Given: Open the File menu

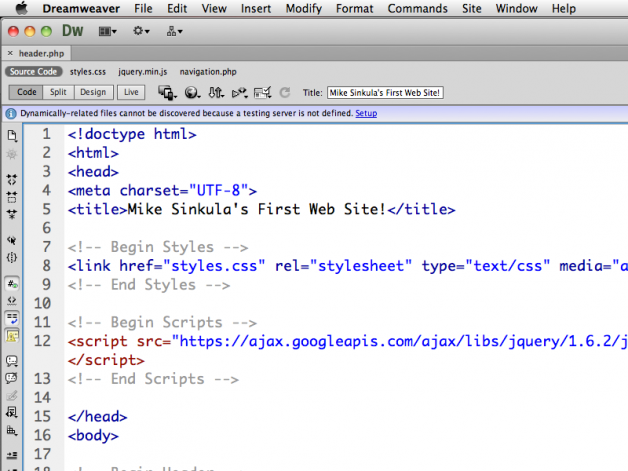Looking at the screenshot, I should 143,8.
